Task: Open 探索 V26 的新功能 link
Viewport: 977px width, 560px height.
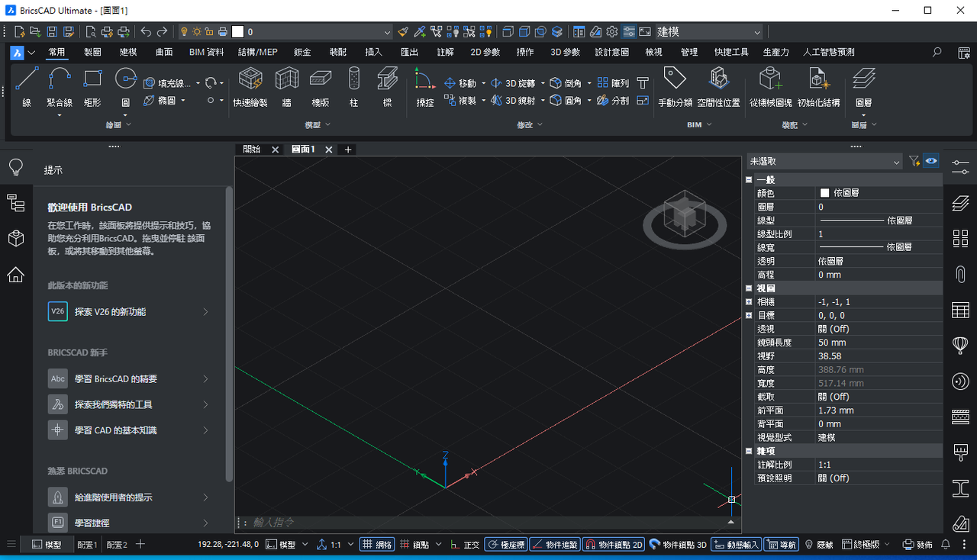Action: click(x=129, y=311)
